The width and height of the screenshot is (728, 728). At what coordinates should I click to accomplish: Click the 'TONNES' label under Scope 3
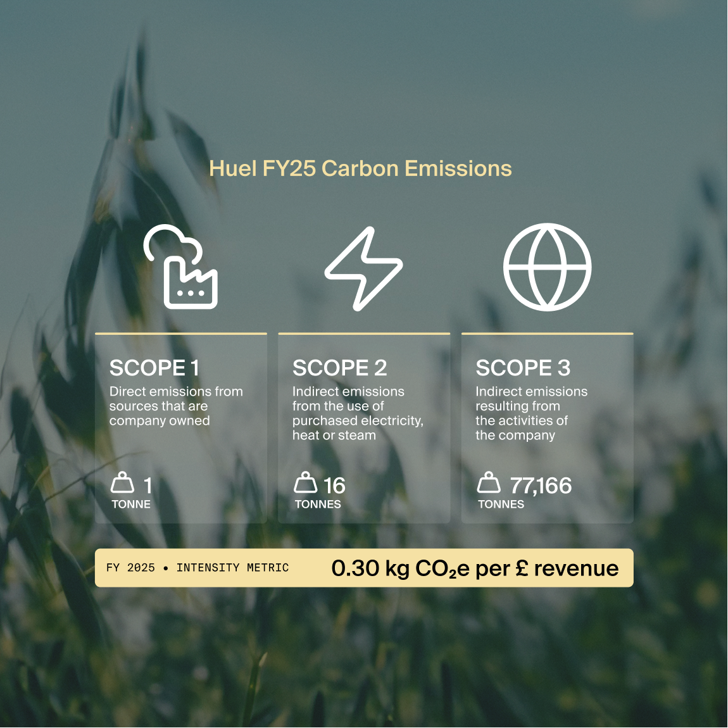[x=501, y=504]
